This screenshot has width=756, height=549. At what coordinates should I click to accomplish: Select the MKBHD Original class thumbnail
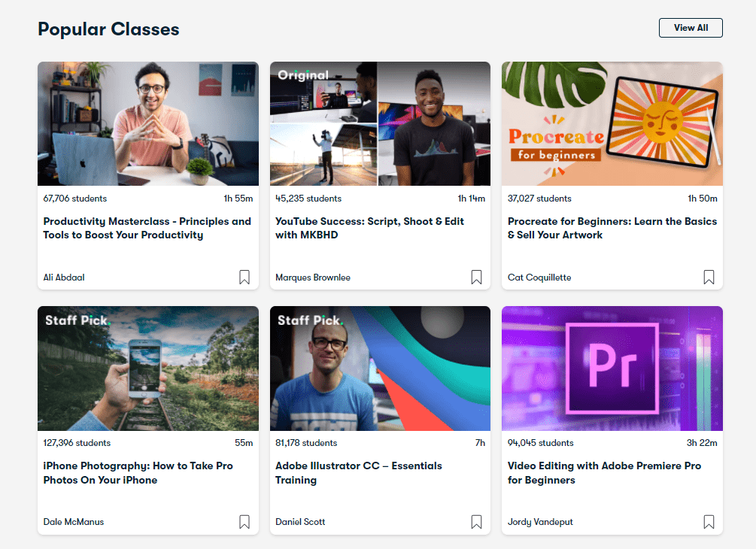tap(380, 124)
